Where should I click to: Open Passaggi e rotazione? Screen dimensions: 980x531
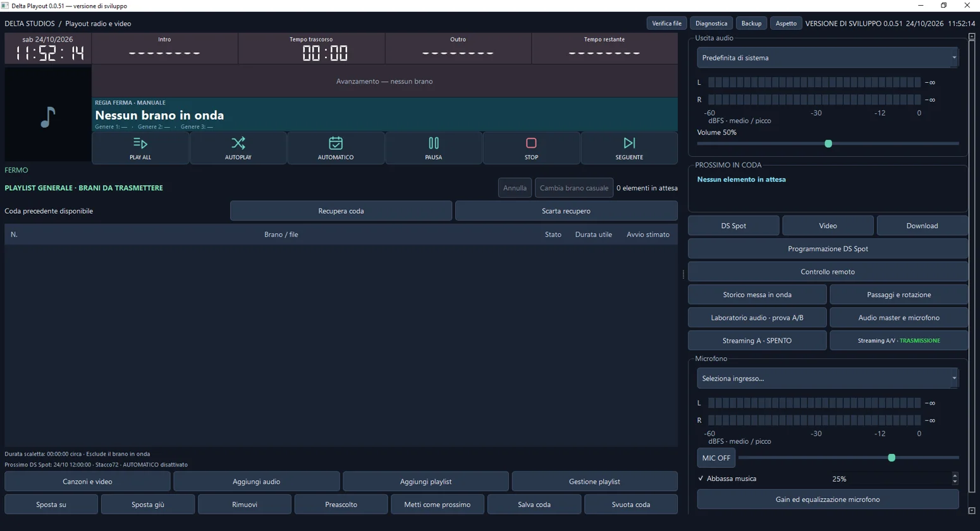tap(898, 295)
